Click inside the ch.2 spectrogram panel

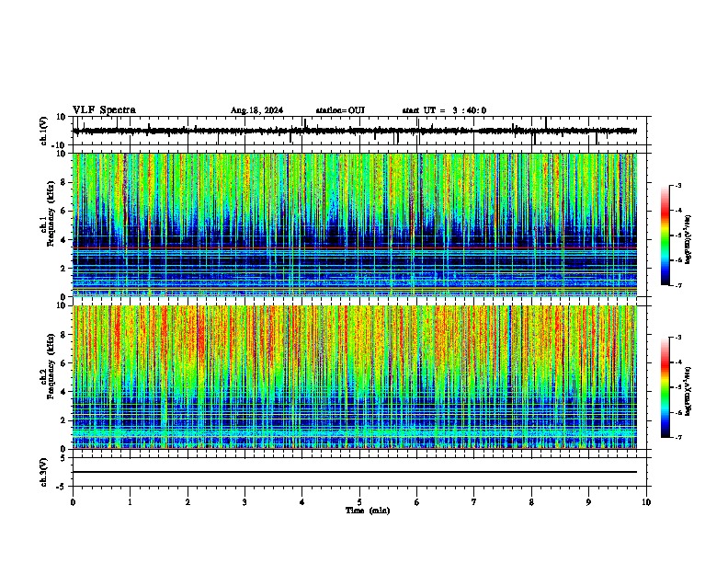pyautogui.click(x=355, y=377)
